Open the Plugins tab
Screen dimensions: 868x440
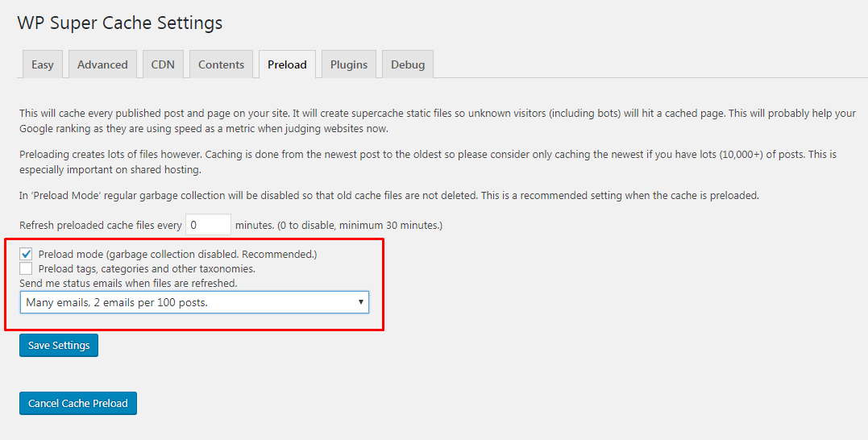[x=349, y=64]
